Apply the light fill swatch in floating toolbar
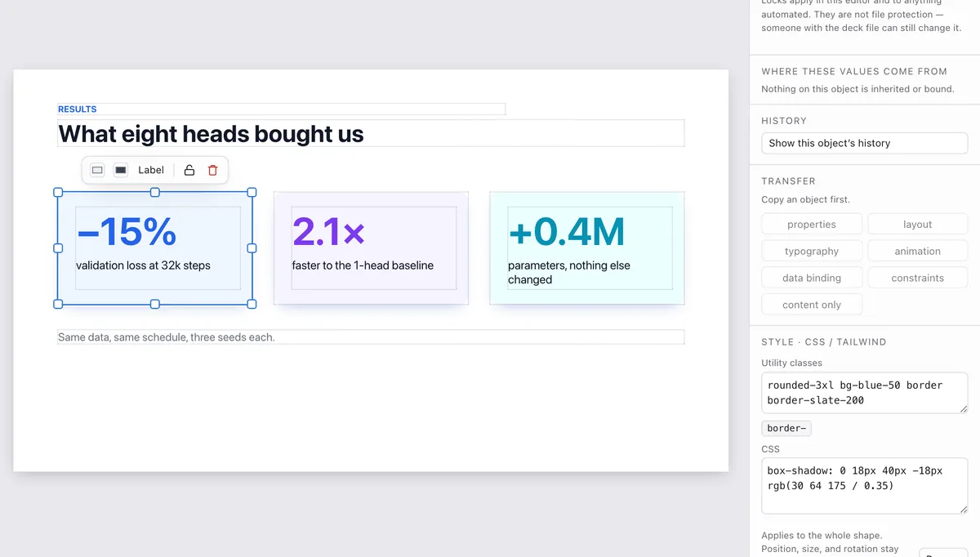 (x=97, y=170)
